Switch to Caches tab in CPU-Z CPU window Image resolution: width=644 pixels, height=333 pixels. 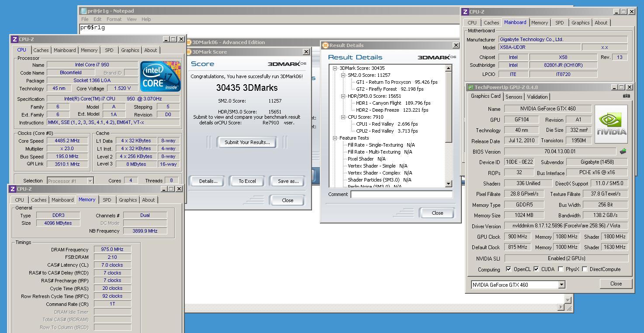click(x=41, y=50)
